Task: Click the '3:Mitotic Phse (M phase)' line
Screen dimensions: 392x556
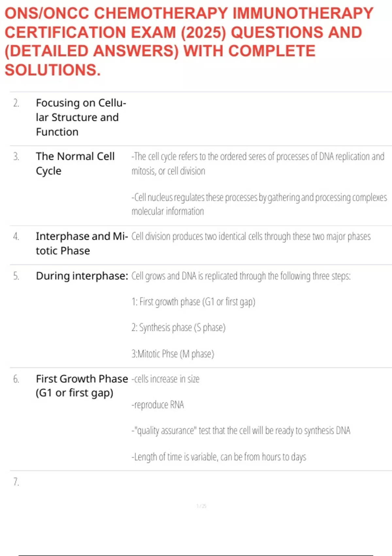Action: [x=173, y=354]
